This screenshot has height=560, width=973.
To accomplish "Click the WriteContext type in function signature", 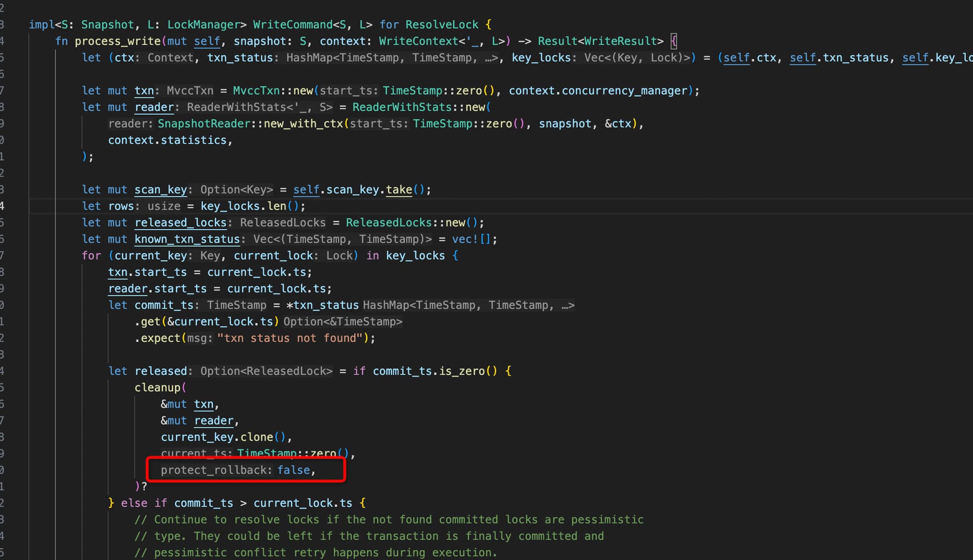I will 418,41.
